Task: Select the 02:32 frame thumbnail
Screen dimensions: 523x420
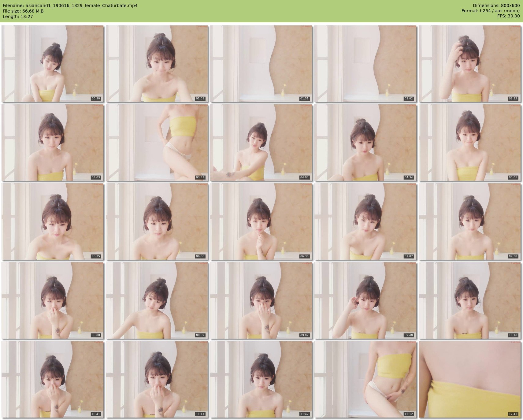Action: (470, 64)
